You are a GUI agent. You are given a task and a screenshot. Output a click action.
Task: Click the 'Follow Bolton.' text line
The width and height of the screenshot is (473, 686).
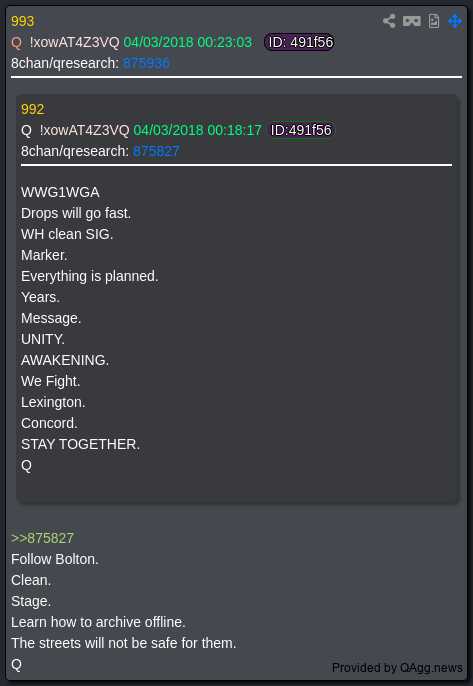click(55, 559)
